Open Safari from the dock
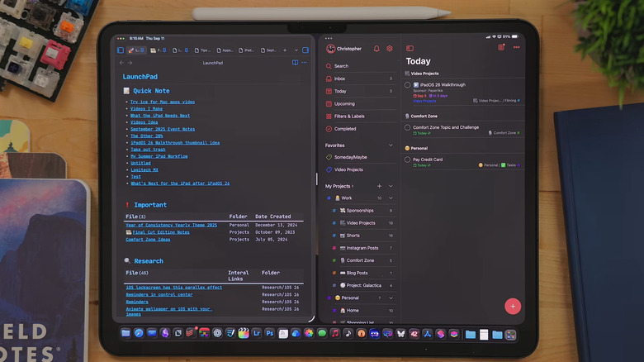 (139, 333)
